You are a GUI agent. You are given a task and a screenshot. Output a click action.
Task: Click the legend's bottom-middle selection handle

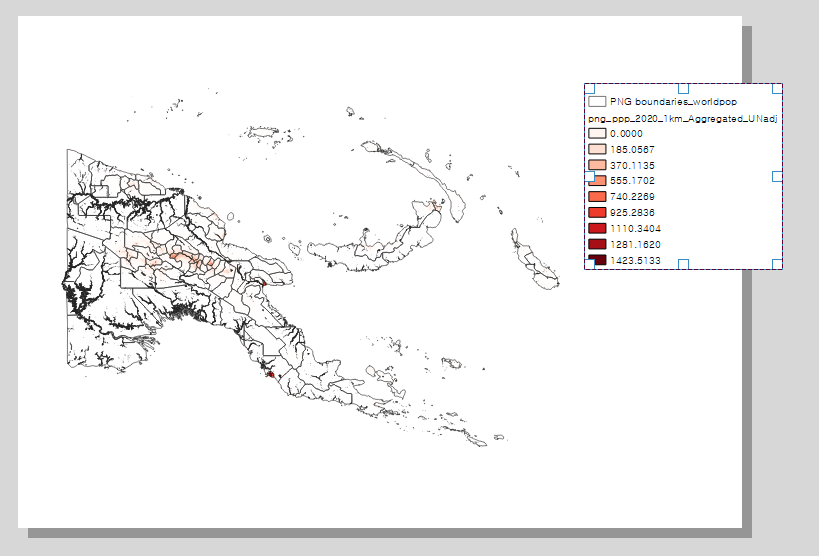[683, 264]
